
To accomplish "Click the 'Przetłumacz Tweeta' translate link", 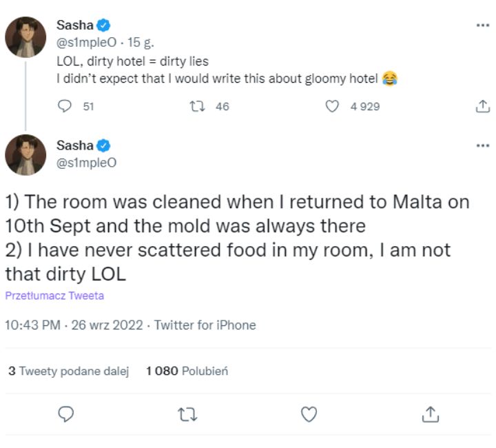I will click(x=54, y=296).
